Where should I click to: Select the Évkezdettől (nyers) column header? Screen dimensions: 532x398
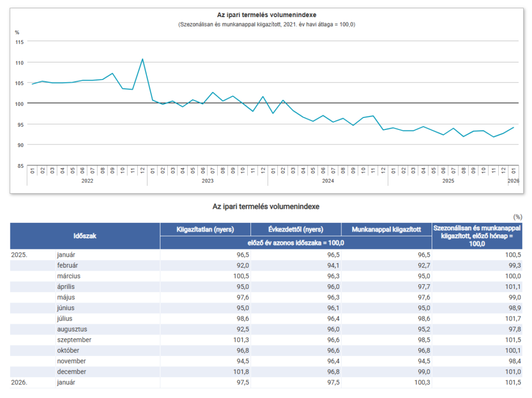(296, 229)
